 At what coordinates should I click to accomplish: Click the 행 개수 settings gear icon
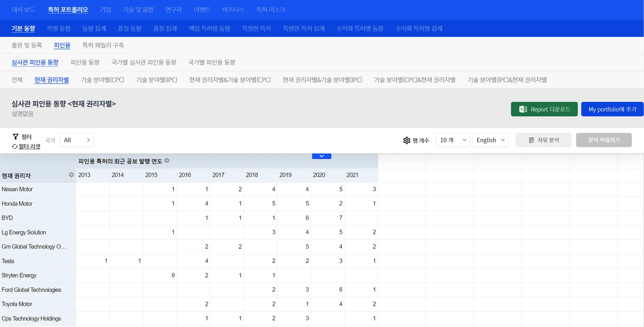tap(407, 140)
